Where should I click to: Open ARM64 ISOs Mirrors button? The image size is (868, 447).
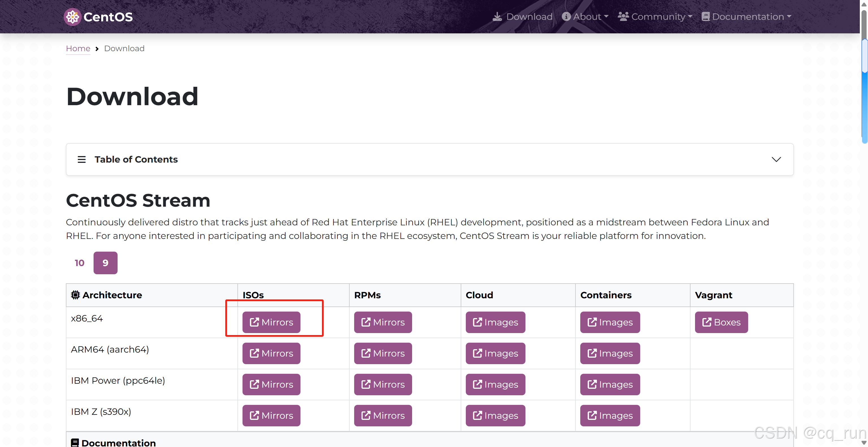(271, 353)
